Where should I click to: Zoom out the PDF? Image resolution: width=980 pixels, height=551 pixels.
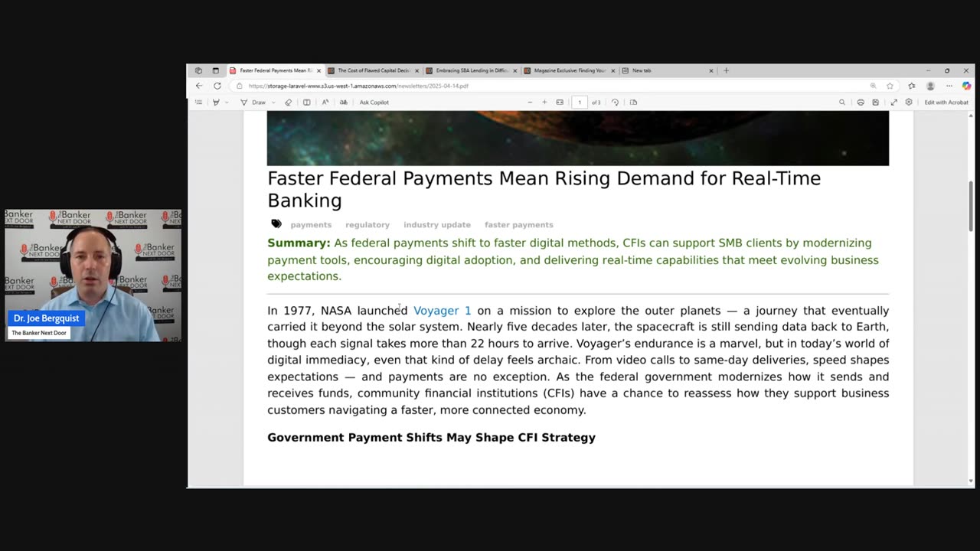click(x=530, y=102)
